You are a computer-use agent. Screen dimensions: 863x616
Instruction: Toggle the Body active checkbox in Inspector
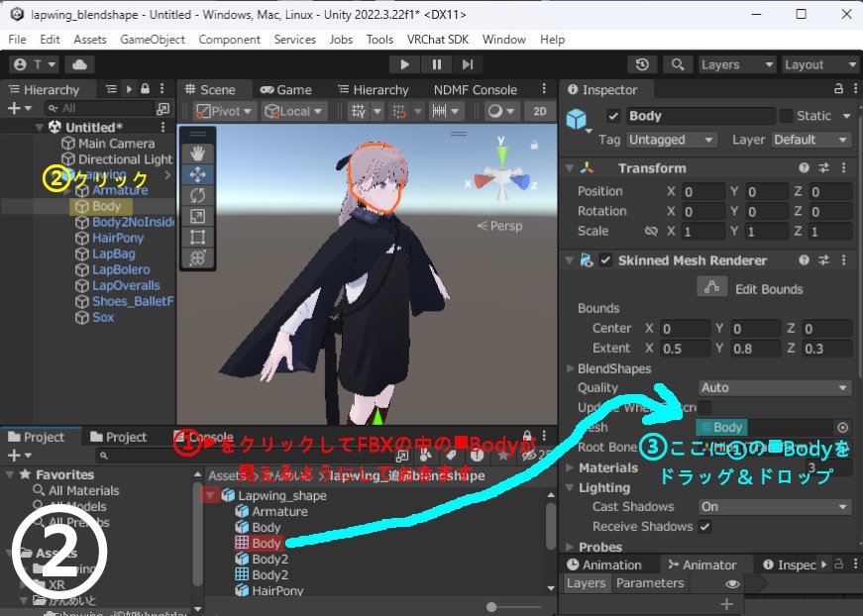click(613, 116)
